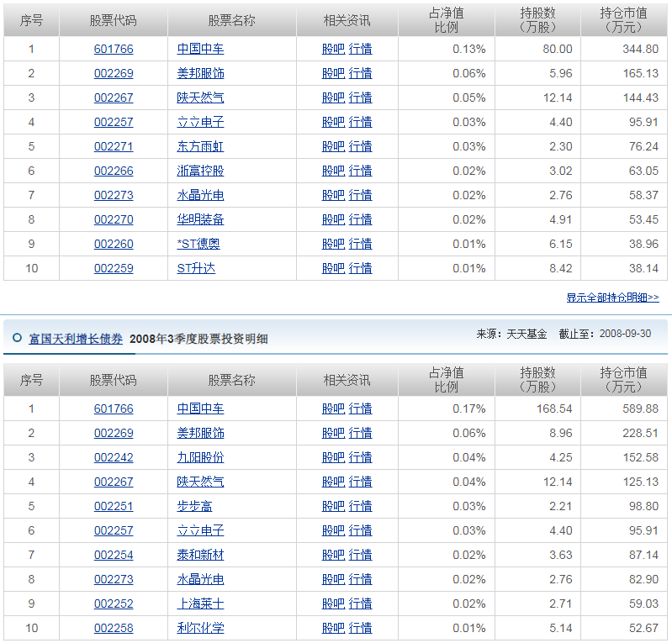
Task: Open 上海莱士 stock link
Action: click(x=200, y=604)
